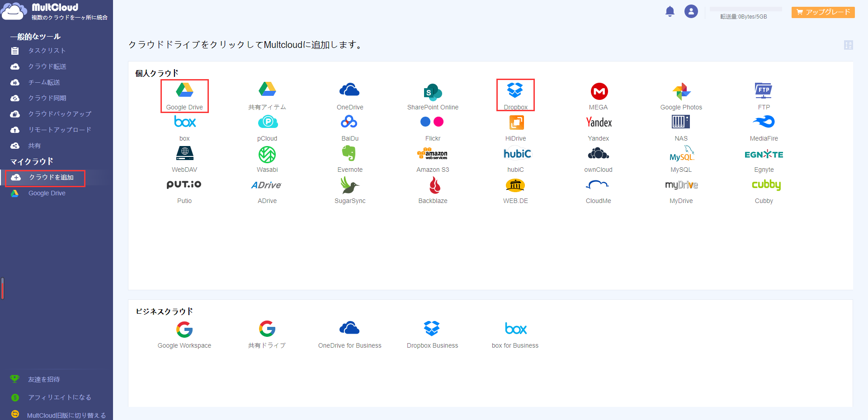The height and width of the screenshot is (420, 868).
Task: Click the 友達を招待 link
Action: 44,379
